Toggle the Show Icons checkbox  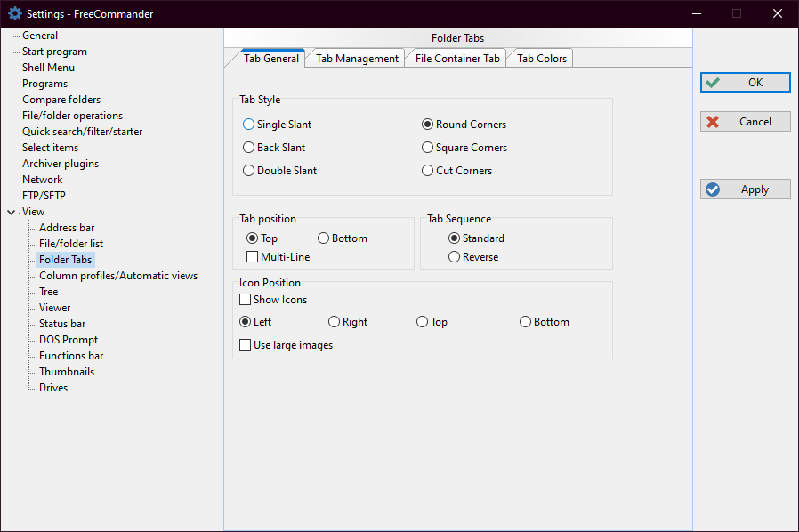coord(246,300)
